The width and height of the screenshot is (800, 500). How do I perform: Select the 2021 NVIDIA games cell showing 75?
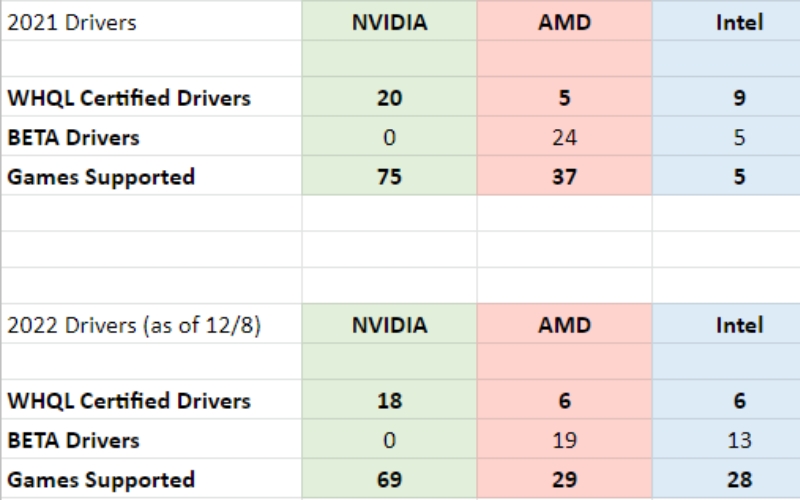(389, 177)
